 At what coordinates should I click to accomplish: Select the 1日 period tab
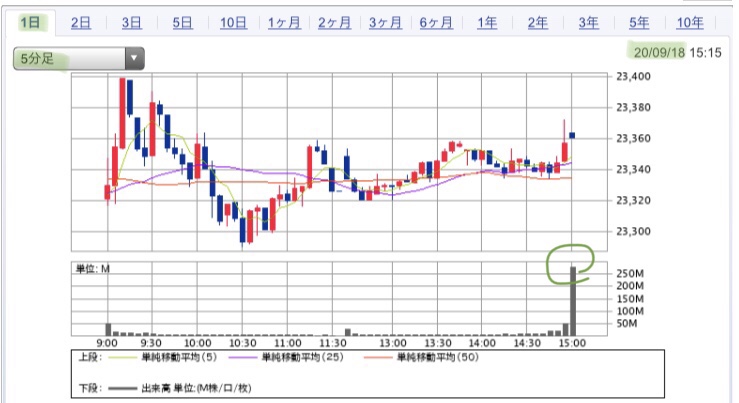click(x=30, y=22)
